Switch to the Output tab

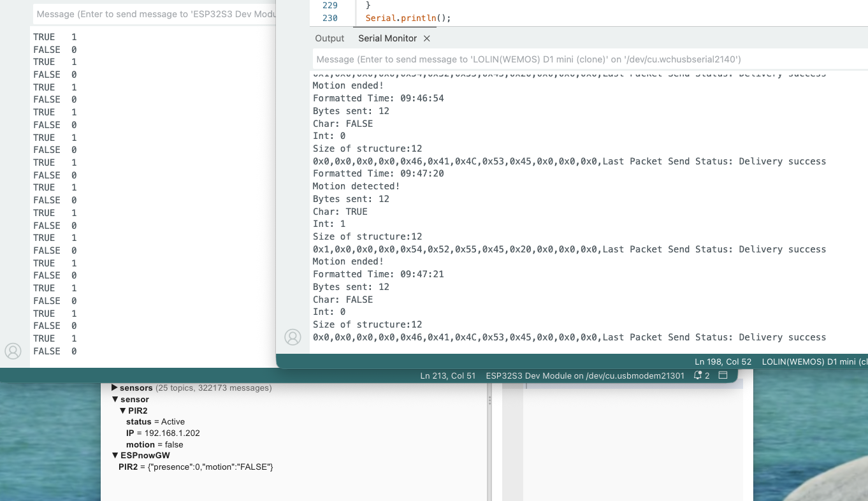(329, 39)
